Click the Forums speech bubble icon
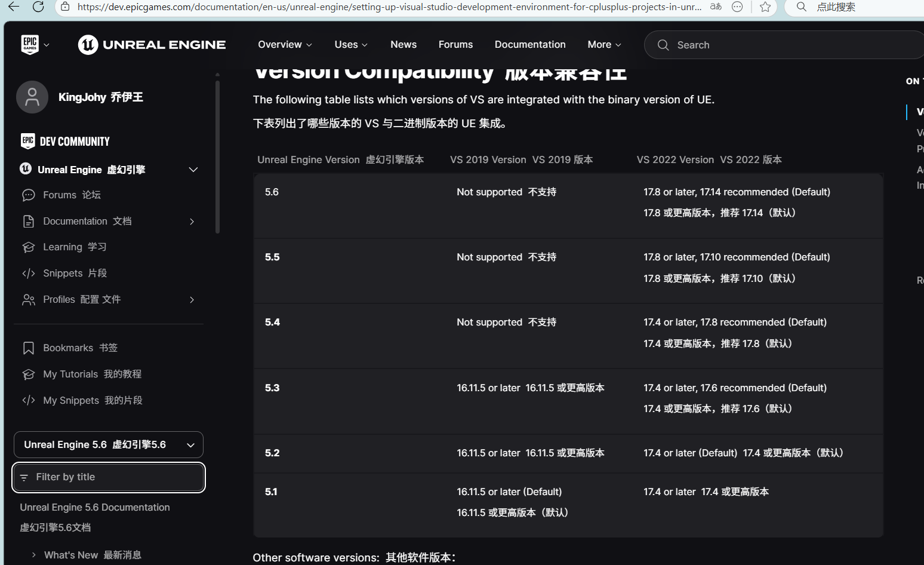This screenshot has height=565, width=924. 28,195
